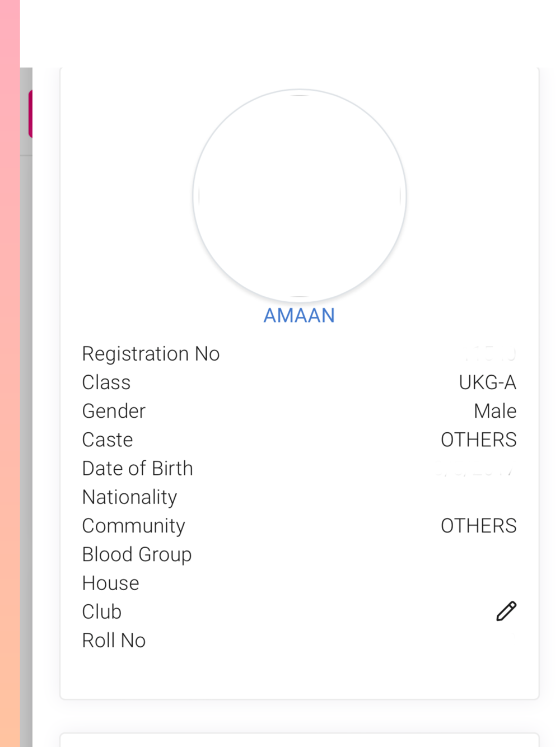Select the Male gender value
Screen dimensions: 560x747
495,411
